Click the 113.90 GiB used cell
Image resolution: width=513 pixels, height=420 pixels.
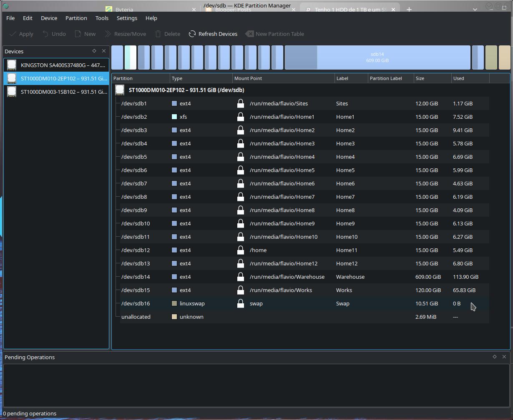coord(465,277)
